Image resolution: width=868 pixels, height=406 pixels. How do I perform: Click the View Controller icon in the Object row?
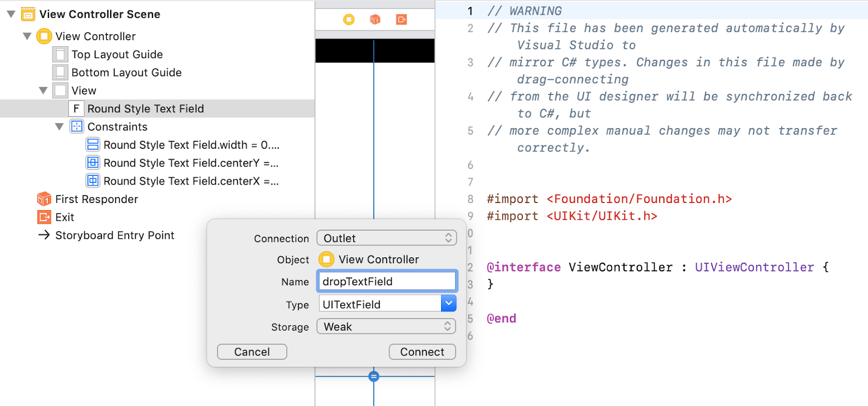(x=326, y=259)
